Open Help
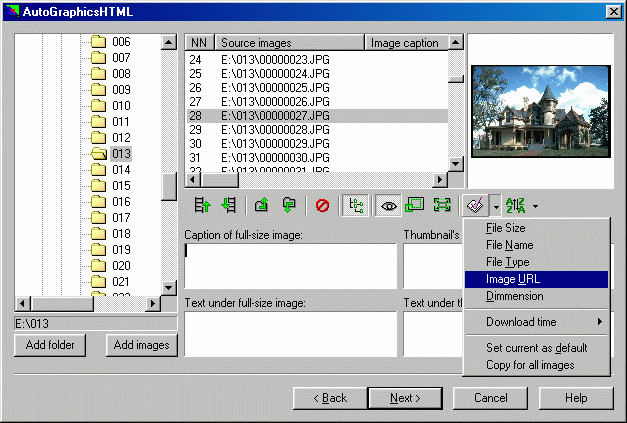627x423 pixels. (576, 398)
